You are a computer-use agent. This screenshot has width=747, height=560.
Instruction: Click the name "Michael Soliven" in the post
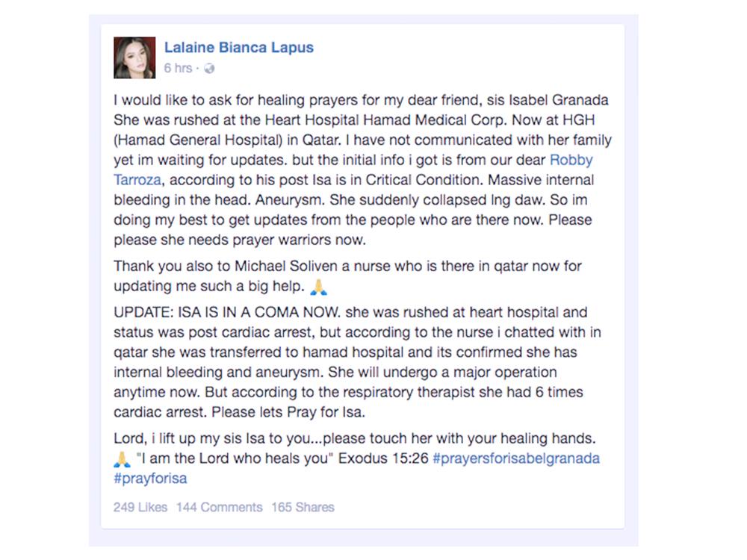point(299,267)
